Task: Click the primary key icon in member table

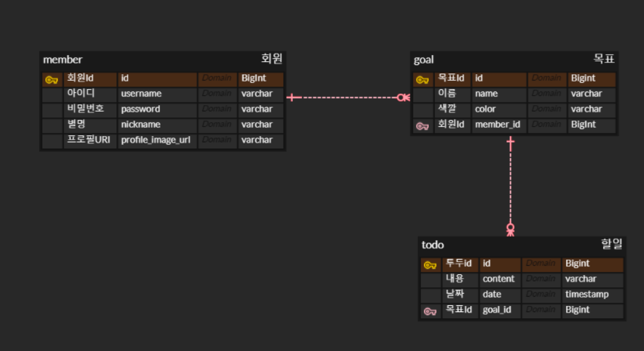Action: point(52,80)
